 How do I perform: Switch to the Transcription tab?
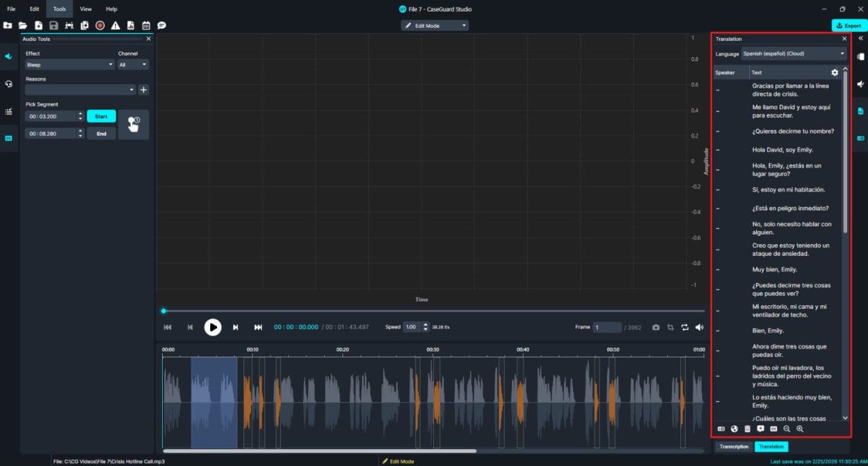[734, 447]
